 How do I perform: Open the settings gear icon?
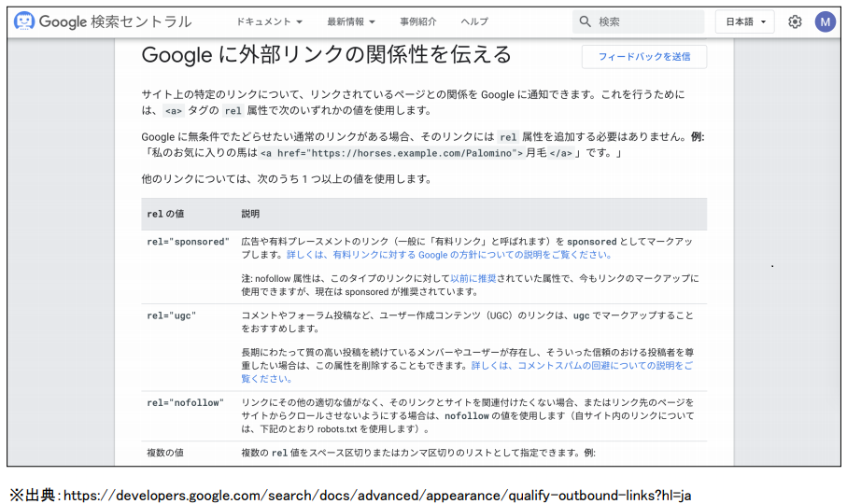[x=795, y=21]
